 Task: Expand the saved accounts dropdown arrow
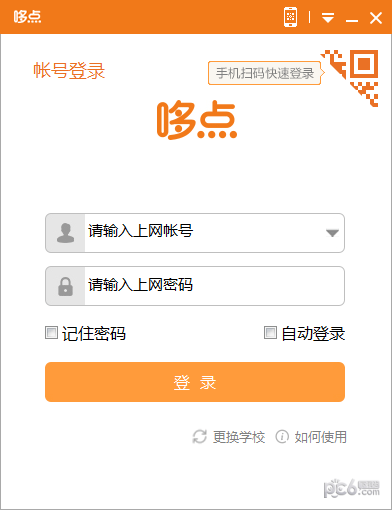point(332,233)
